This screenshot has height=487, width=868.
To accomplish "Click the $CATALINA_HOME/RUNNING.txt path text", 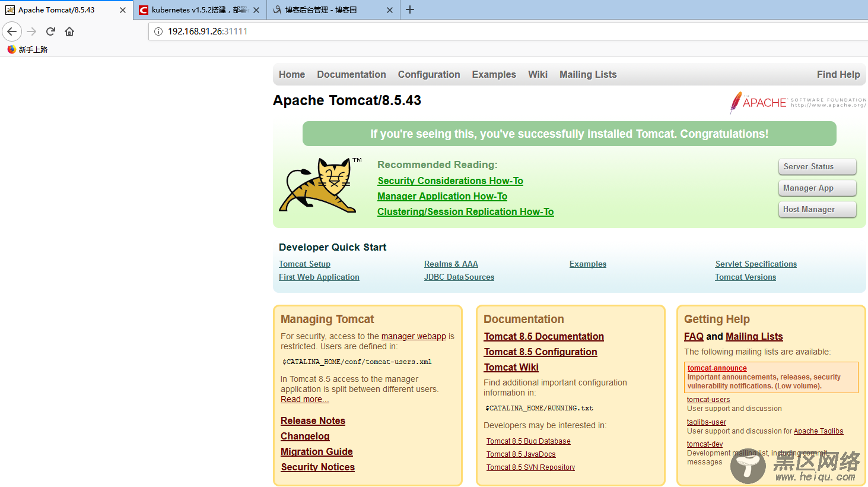I will pyautogui.click(x=539, y=408).
